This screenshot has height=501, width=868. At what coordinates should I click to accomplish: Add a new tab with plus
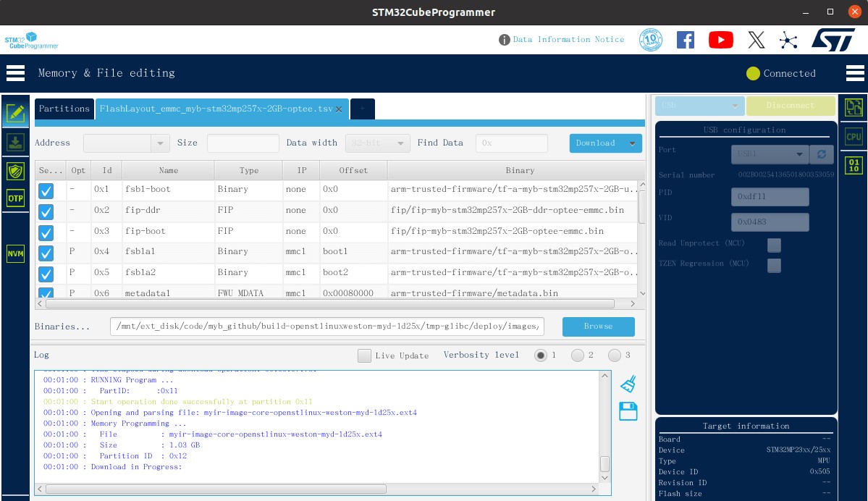363,109
